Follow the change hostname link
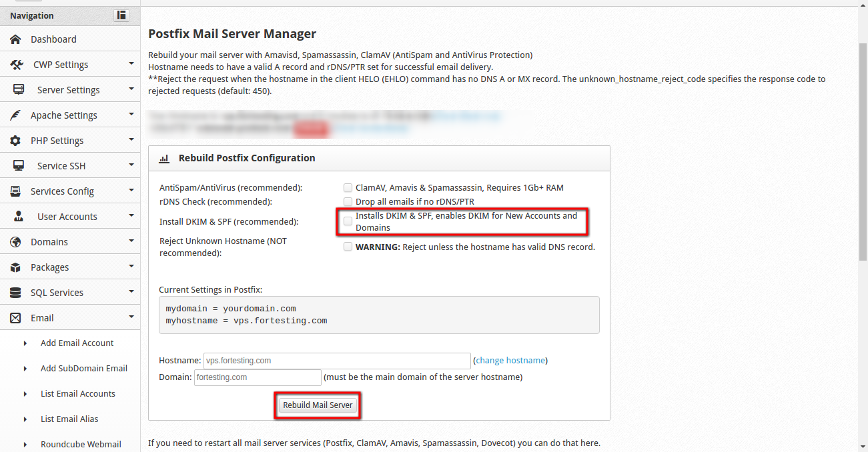Viewport: 868px width, 452px height. tap(510, 360)
